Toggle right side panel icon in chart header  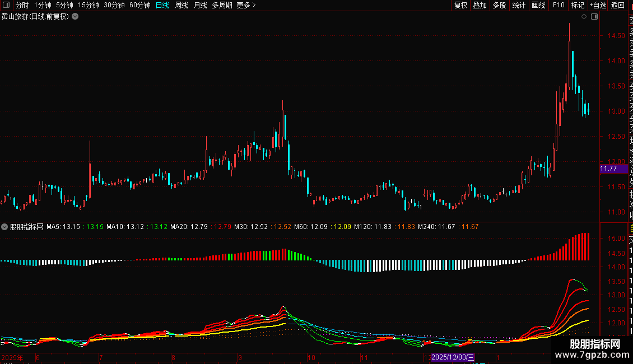[x=594, y=17]
